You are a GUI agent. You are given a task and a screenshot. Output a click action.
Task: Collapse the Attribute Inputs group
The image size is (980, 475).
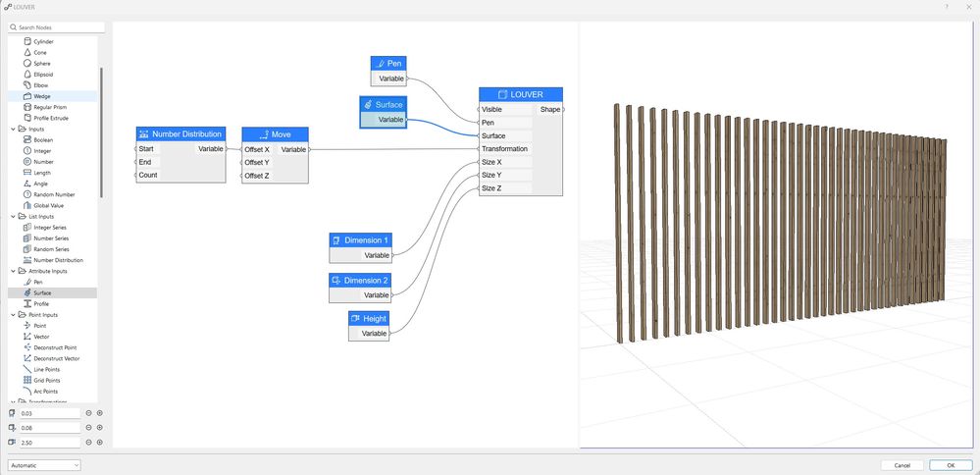[13, 271]
